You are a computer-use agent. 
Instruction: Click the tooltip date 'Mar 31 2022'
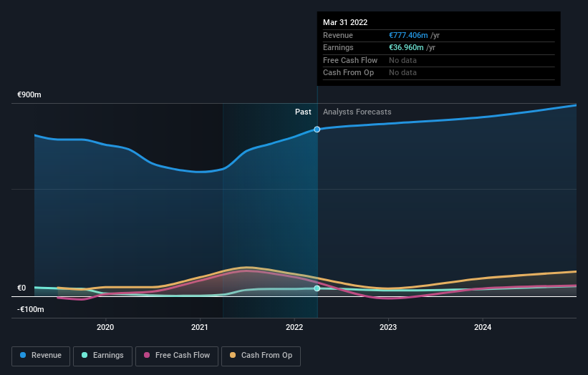345,22
